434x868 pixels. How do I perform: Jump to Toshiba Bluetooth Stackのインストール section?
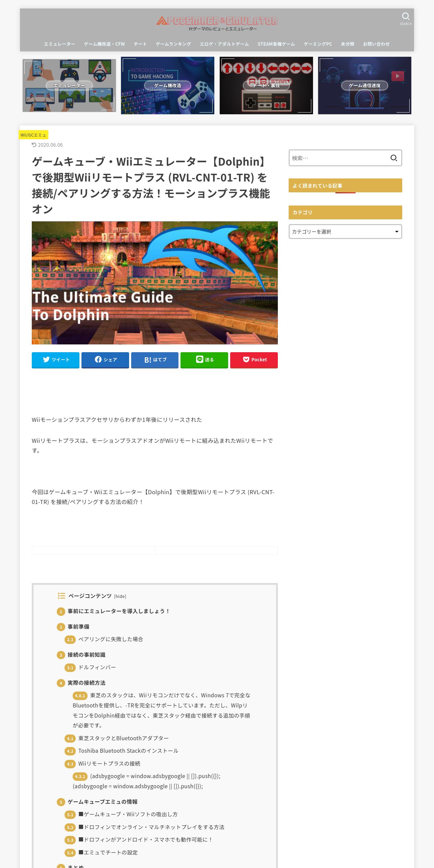(x=128, y=751)
